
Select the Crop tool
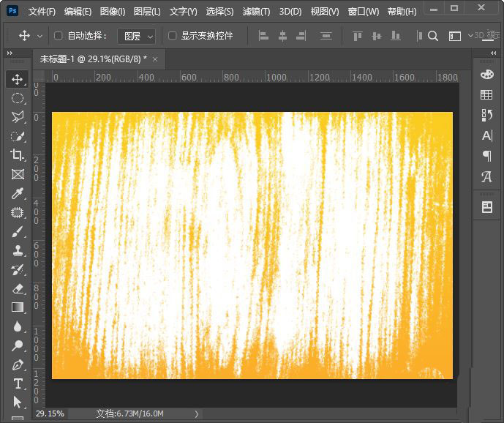point(18,154)
